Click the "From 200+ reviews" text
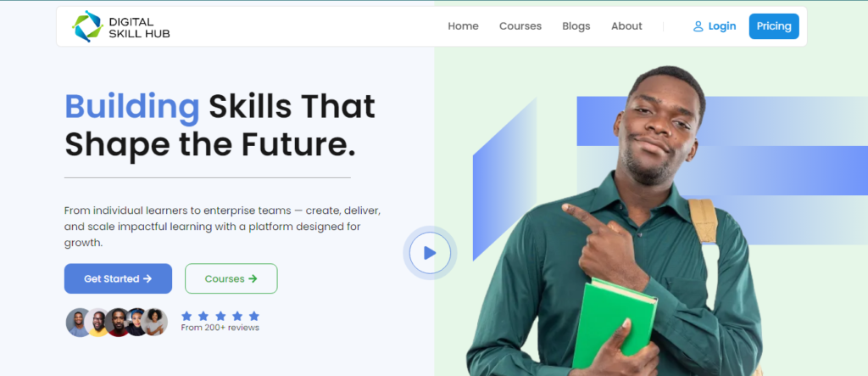The height and width of the screenshot is (376, 868). point(220,328)
